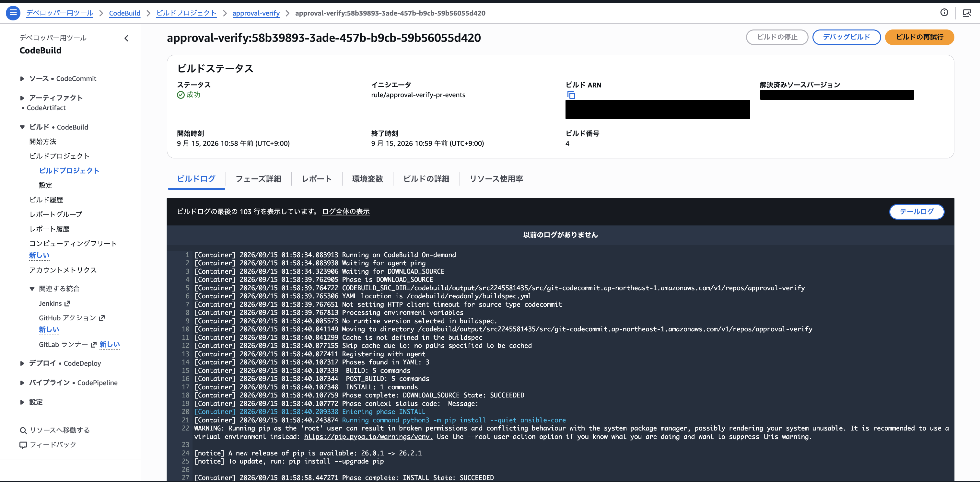
Task: Open GitHub アクション external link icon
Action: click(x=101, y=318)
